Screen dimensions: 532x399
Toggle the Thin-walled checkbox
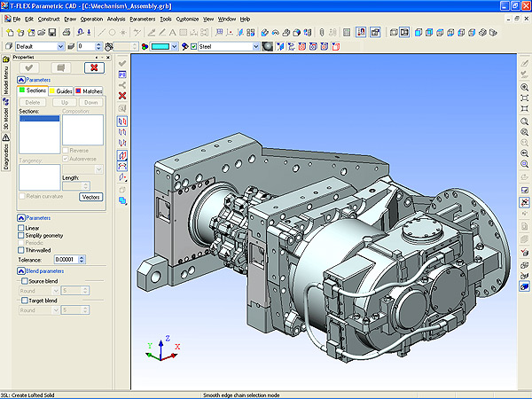[x=22, y=250]
